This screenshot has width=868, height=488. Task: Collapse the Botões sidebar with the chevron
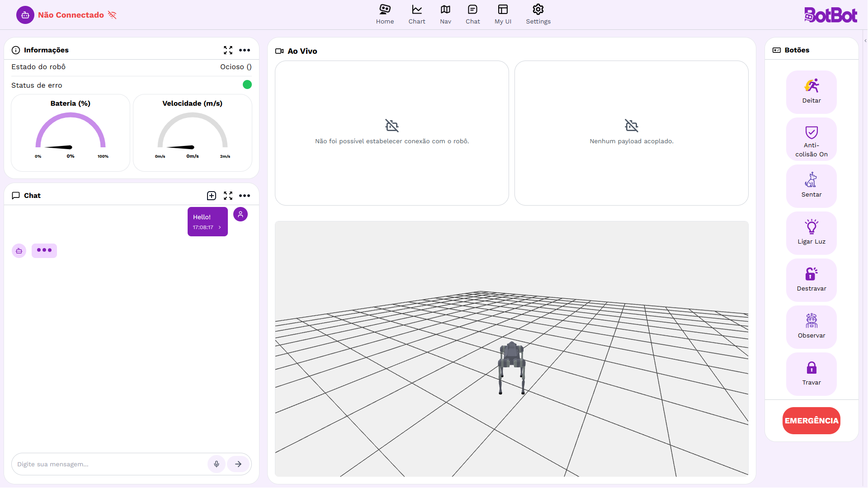[x=864, y=41]
